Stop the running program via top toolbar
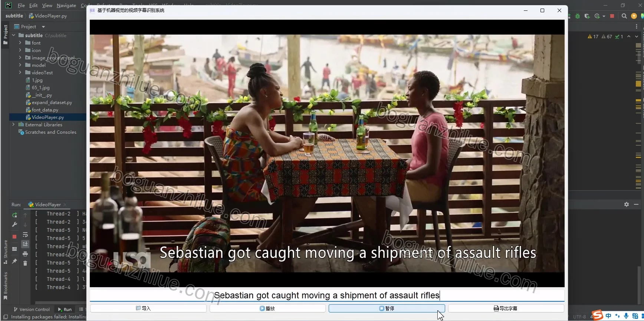Viewport: 644px width, 321px height. (x=612, y=16)
